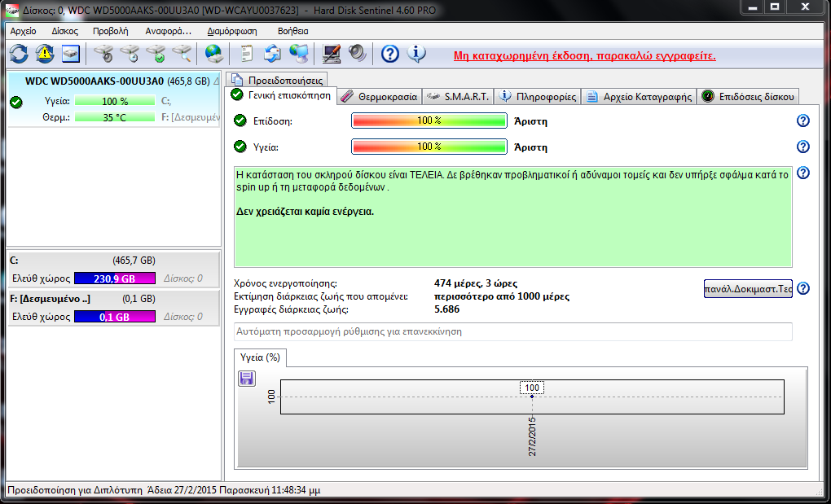Select the Υγεία (%) graph tab

[x=260, y=357]
